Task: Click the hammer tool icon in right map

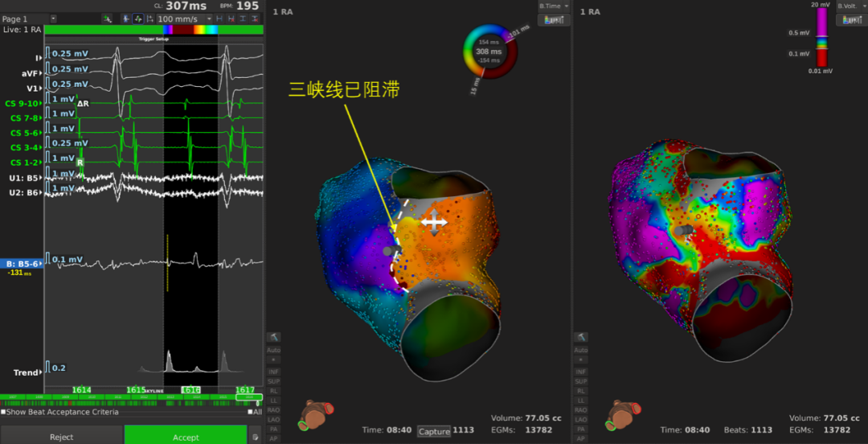Action: tap(580, 338)
